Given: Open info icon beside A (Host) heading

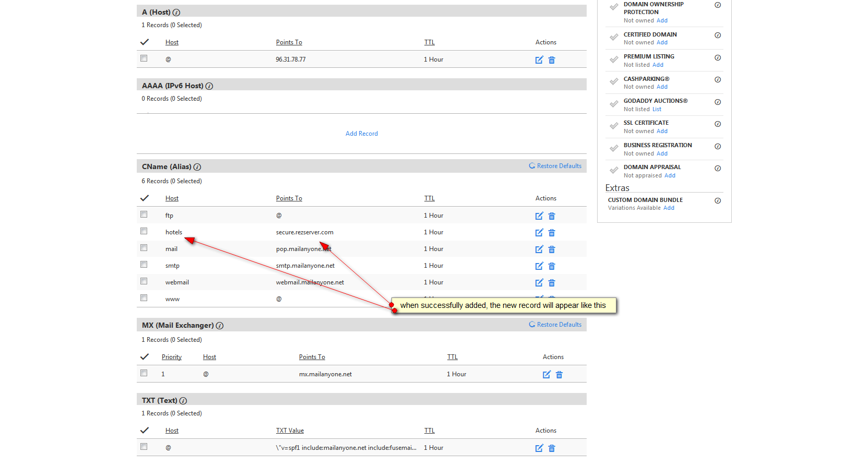Looking at the screenshot, I should click(x=176, y=13).
